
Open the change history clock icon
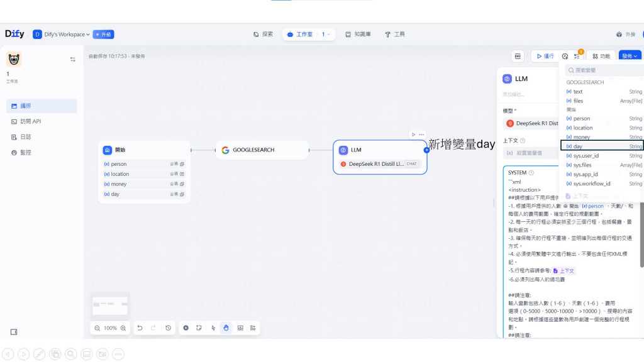pyautogui.click(x=169, y=328)
